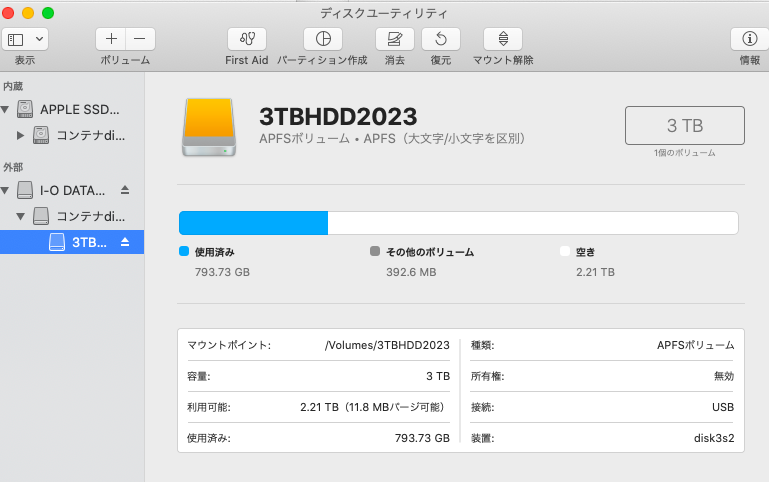
Task: Collapse the I-O DATA disclosure triangle
Action: (5, 190)
